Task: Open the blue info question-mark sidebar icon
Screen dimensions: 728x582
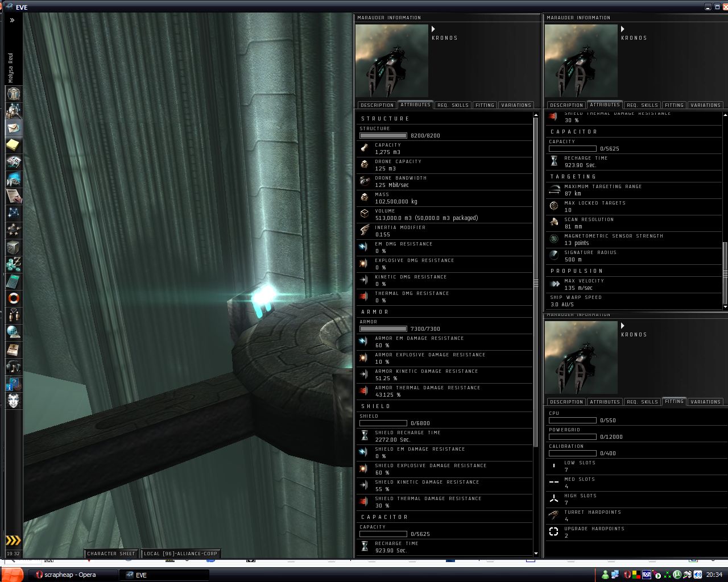Action: click(14, 384)
